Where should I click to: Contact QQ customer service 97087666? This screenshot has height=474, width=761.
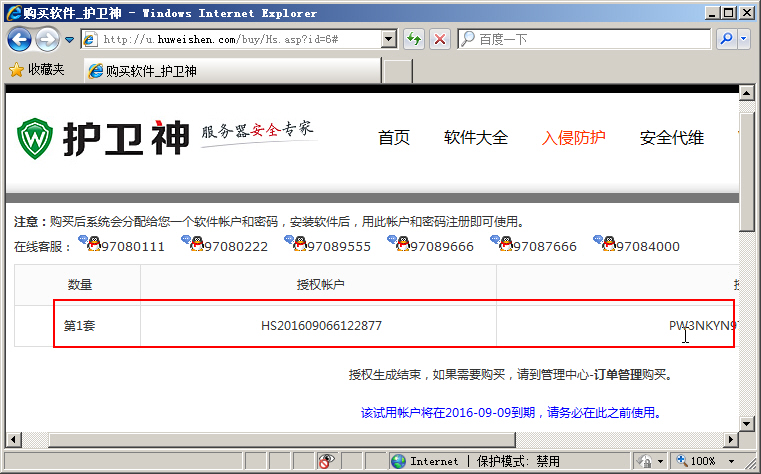click(533, 244)
